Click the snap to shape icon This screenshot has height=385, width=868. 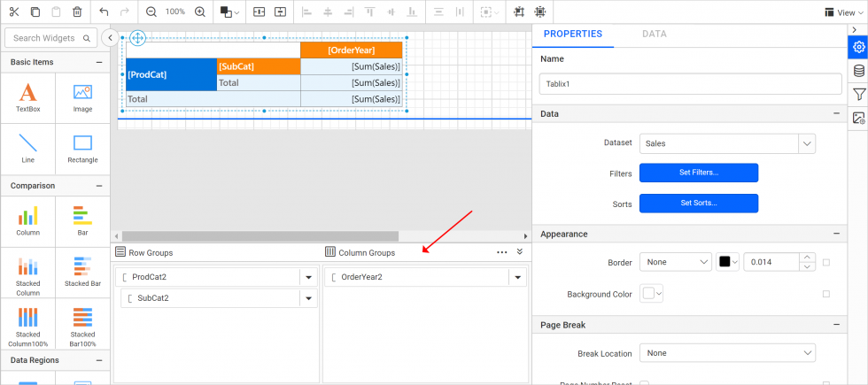point(540,12)
